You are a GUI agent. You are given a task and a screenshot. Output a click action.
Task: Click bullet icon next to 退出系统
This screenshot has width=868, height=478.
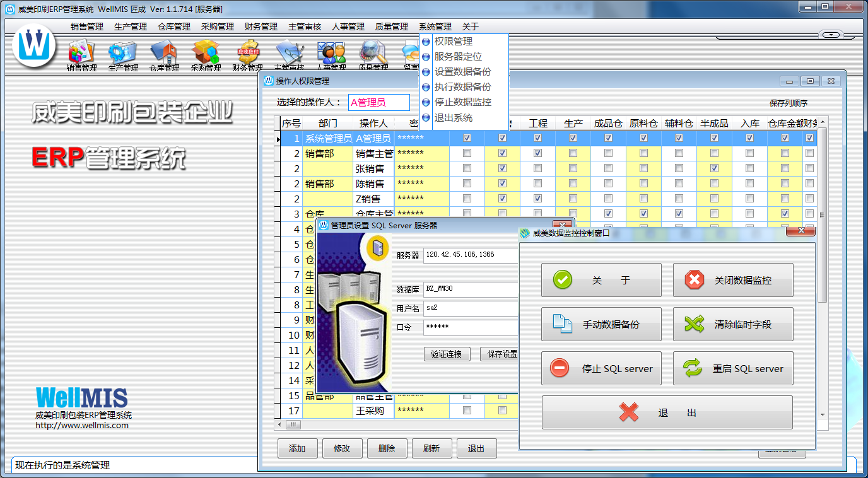(426, 118)
